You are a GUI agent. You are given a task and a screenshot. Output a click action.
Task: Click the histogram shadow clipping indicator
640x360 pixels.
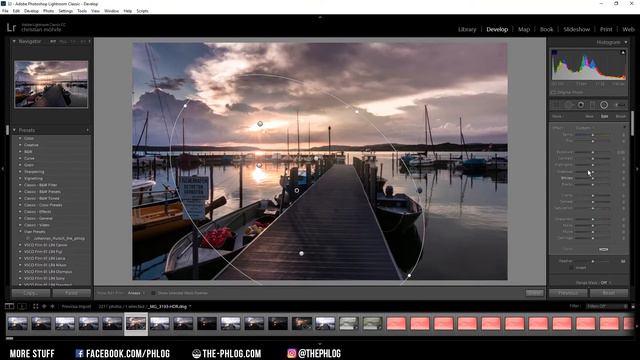click(554, 52)
